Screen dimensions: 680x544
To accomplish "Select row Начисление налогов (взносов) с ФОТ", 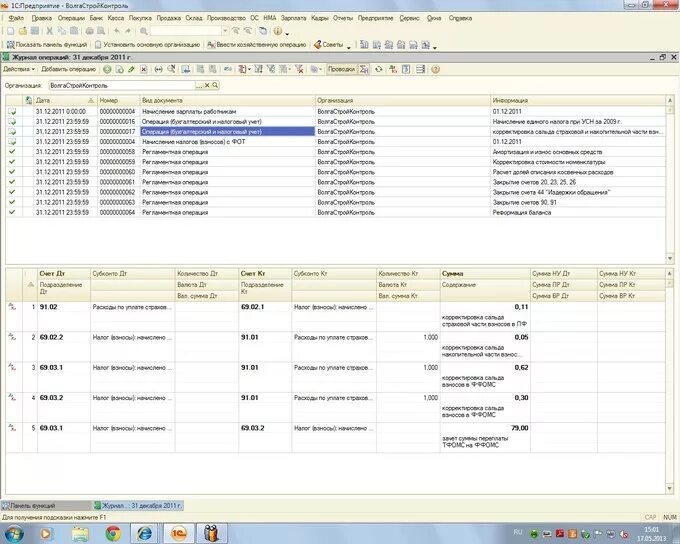I will 336,142.
